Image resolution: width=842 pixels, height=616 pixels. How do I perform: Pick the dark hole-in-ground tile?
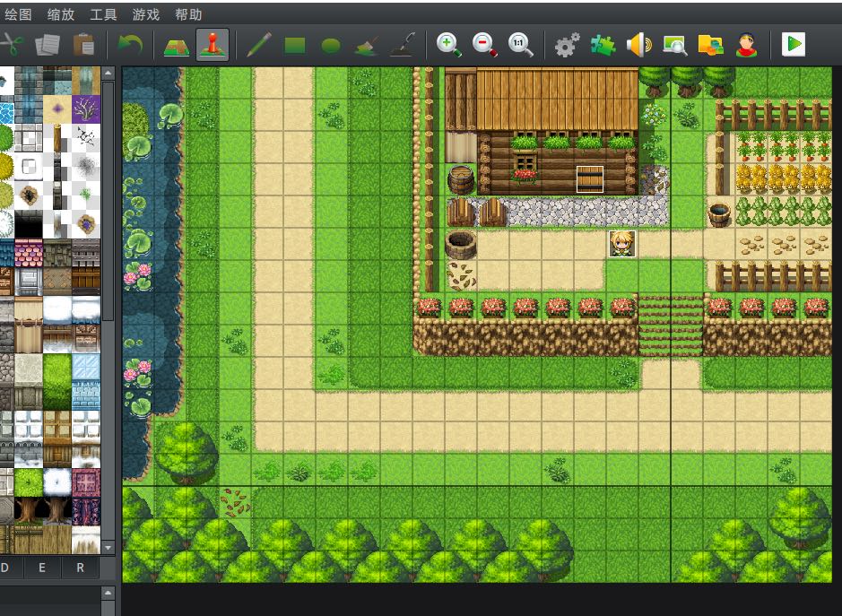[29, 195]
